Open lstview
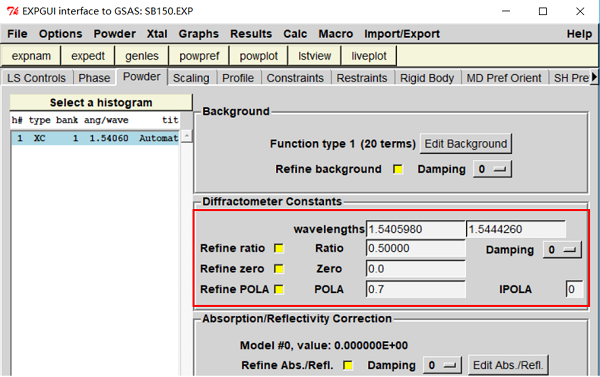The height and width of the screenshot is (377, 600). point(315,56)
